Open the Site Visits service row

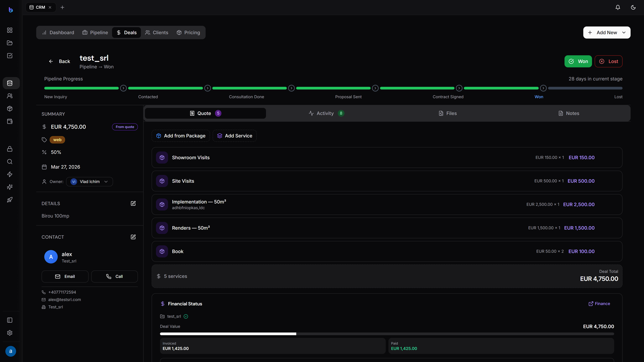click(x=387, y=181)
